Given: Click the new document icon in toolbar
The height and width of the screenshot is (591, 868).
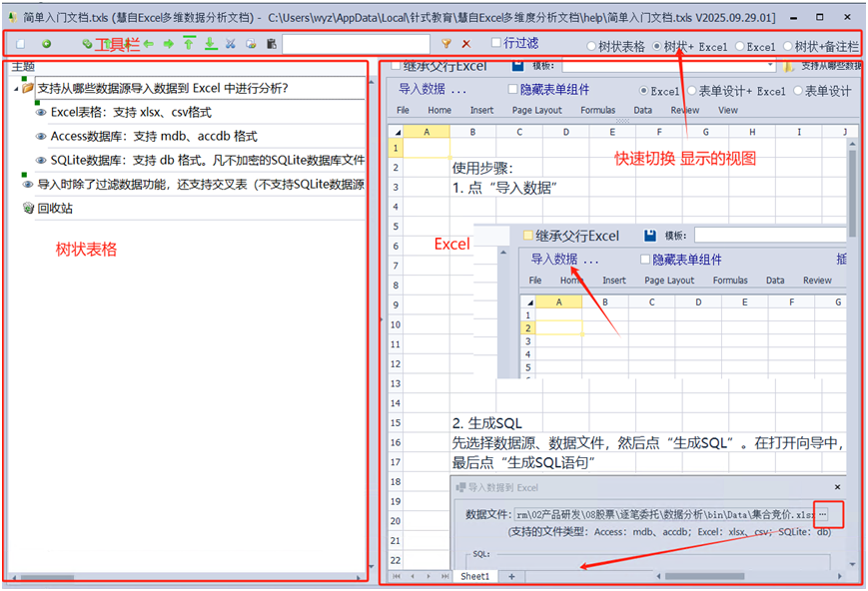Looking at the screenshot, I should (x=20, y=44).
